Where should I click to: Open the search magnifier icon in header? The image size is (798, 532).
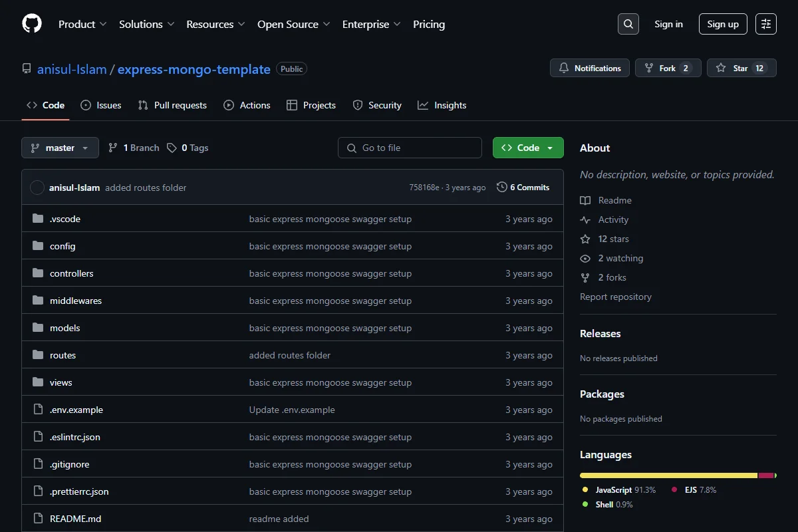pos(628,24)
